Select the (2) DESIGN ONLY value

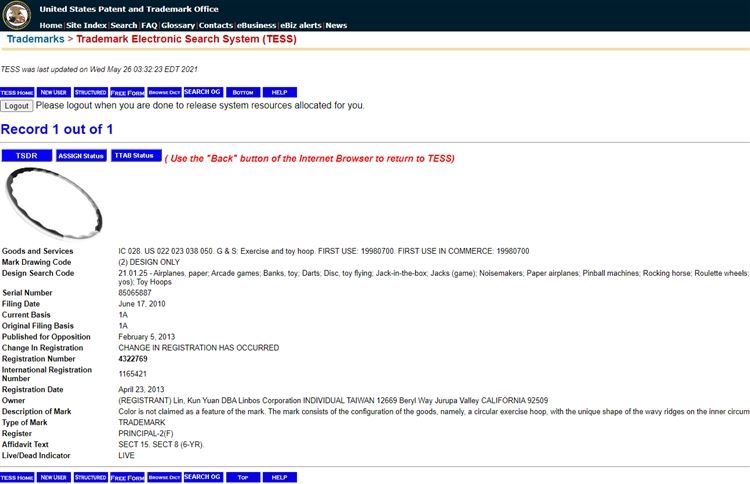click(x=149, y=262)
